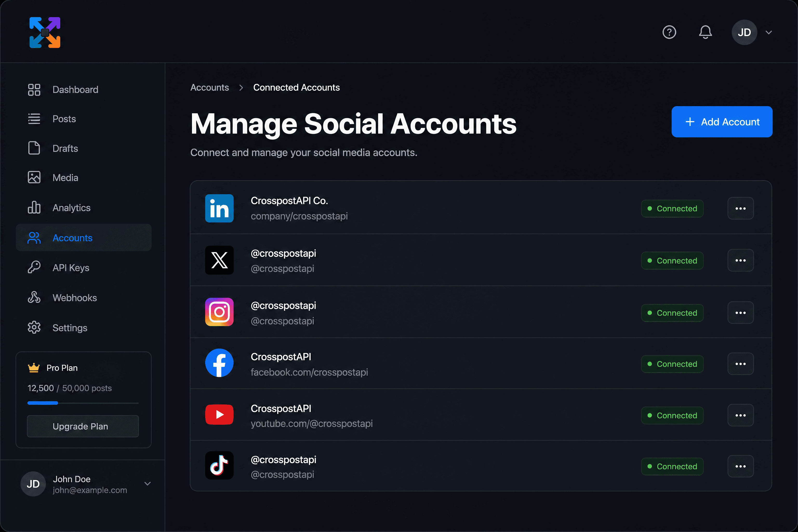Image resolution: width=798 pixels, height=532 pixels.
Task: Click the X (Twitter) logo icon
Action: click(219, 260)
